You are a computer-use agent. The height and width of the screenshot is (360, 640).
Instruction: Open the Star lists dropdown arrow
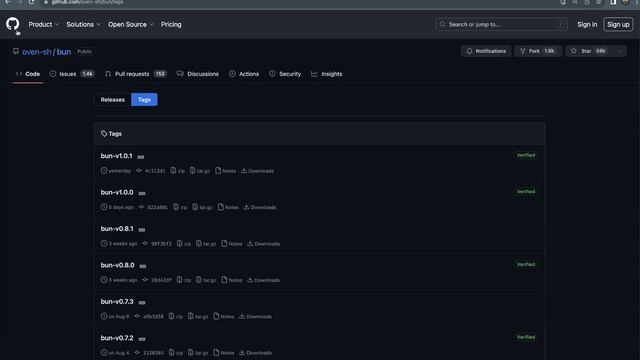click(x=620, y=51)
